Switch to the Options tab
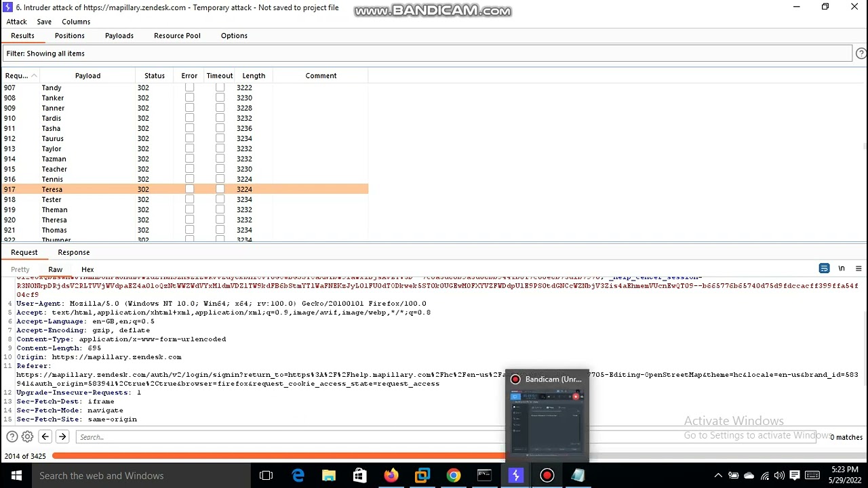 coord(234,35)
